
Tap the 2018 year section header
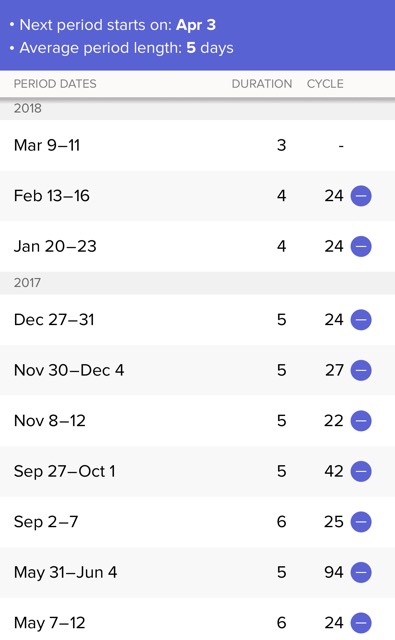click(198, 109)
